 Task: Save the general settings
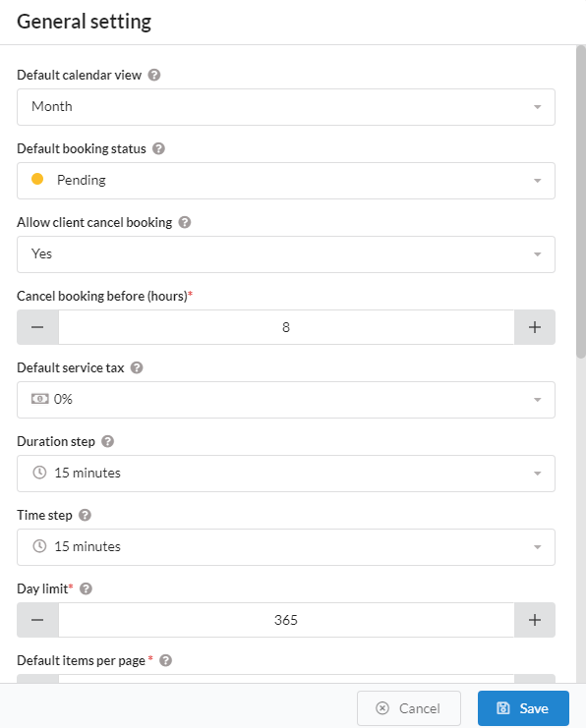pos(523,708)
